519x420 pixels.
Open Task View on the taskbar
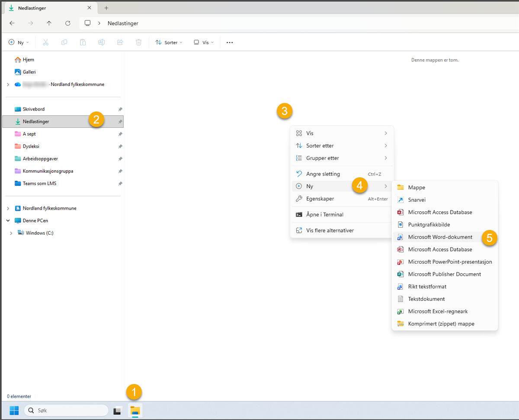[118, 410]
